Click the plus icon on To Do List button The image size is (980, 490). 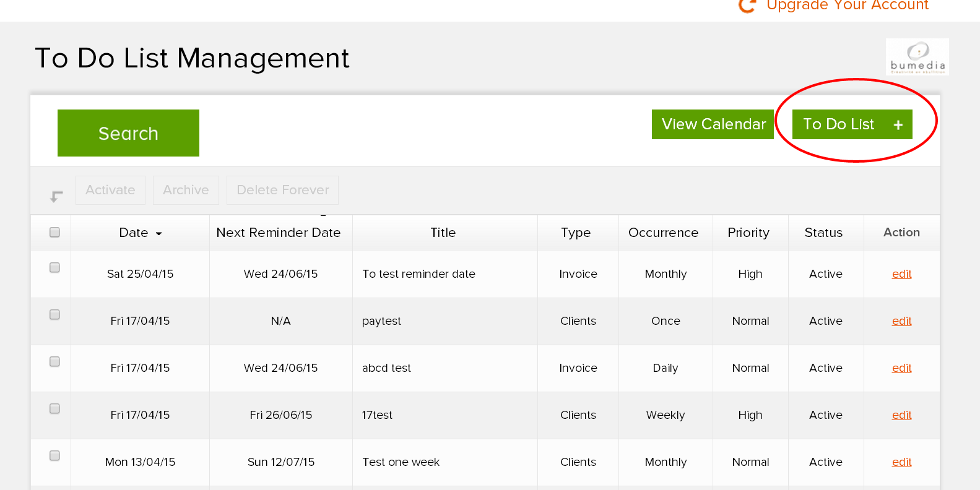point(898,125)
